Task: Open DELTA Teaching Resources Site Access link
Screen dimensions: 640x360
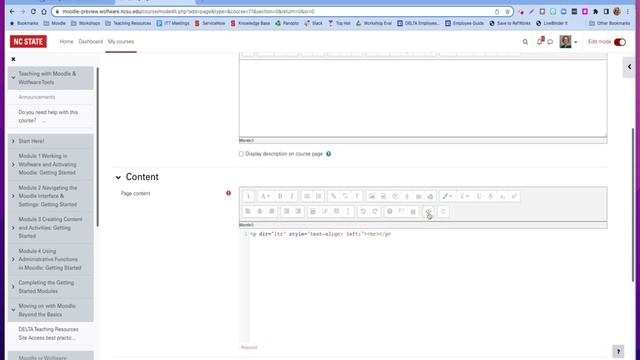Action: click(x=49, y=333)
